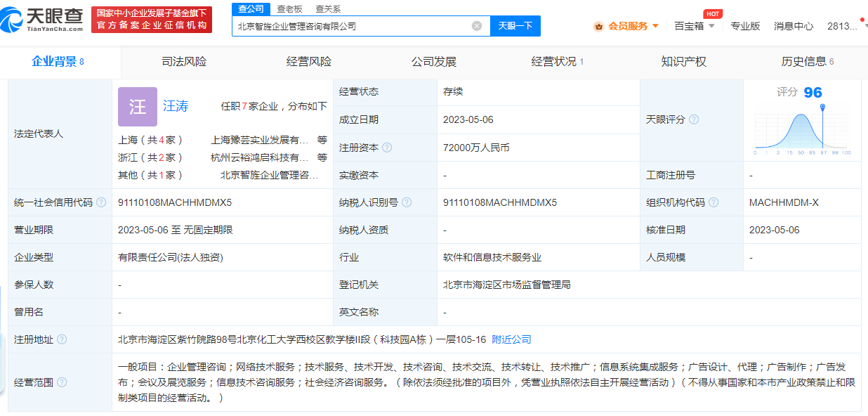
Task: Open the 经营状况 tab
Action: click(x=558, y=62)
